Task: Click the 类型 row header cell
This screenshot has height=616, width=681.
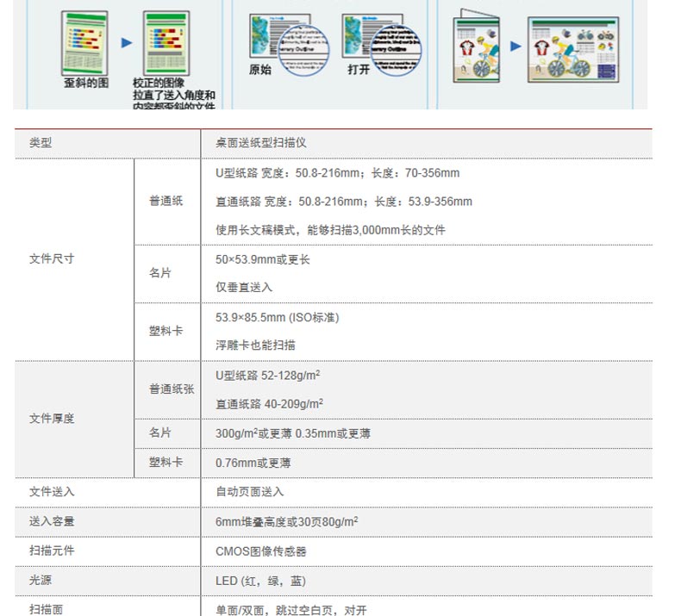Action: click(41, 143)
